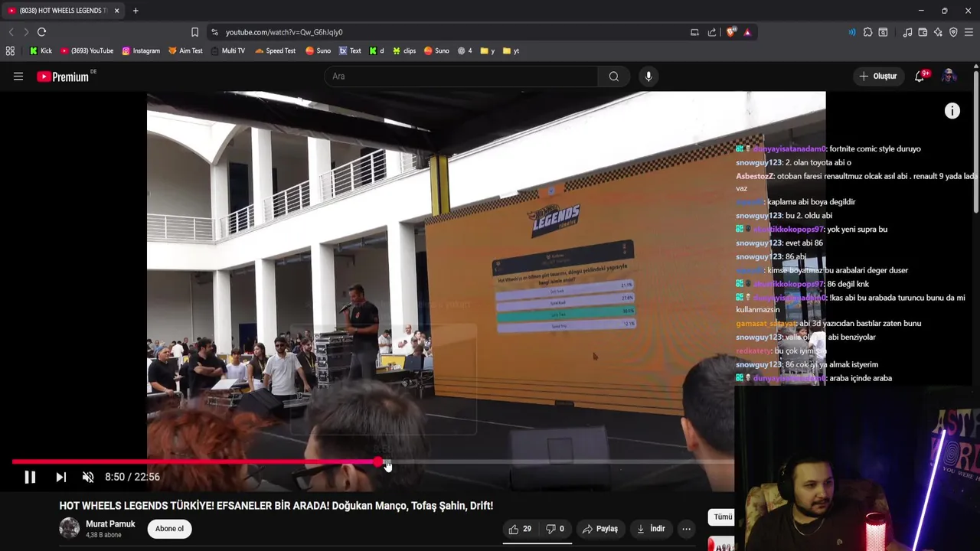The width and height of the screenshot is (980, 551).
Task: Open Leo AI sparkle icon
Action: [x=938, y=32]
